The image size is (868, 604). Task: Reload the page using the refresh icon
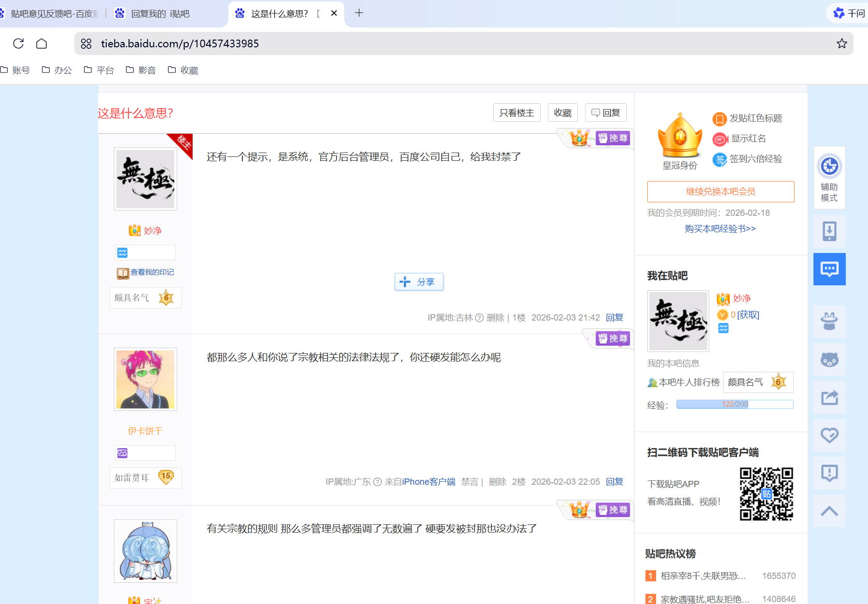tap(18, 44)
